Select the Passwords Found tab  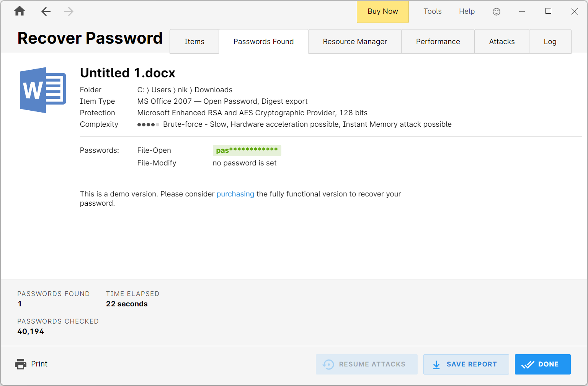coord(264,41)
